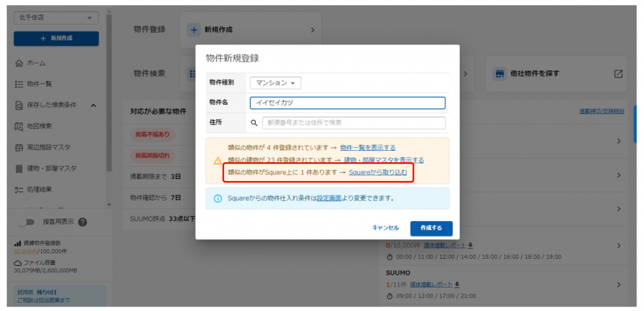Click the plus icon on 新規作成 card

[194, 30]
